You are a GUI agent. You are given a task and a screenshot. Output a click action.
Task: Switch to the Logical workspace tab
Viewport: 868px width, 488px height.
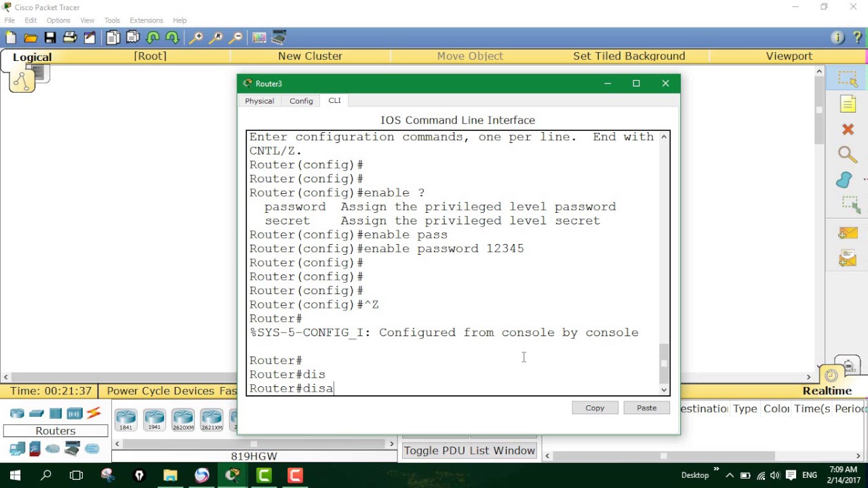click(x=32, y=58)
